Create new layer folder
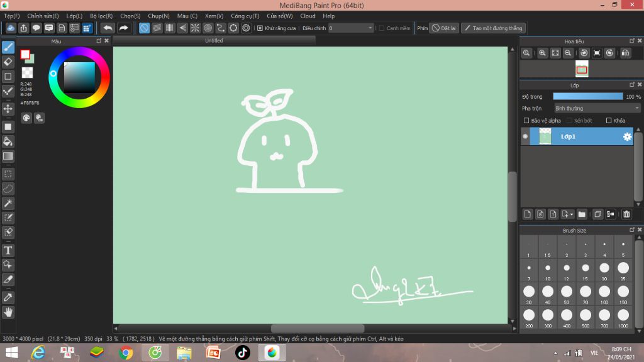Image resolution: width=644 pixels, height=362 pixels. coord(582,214)
